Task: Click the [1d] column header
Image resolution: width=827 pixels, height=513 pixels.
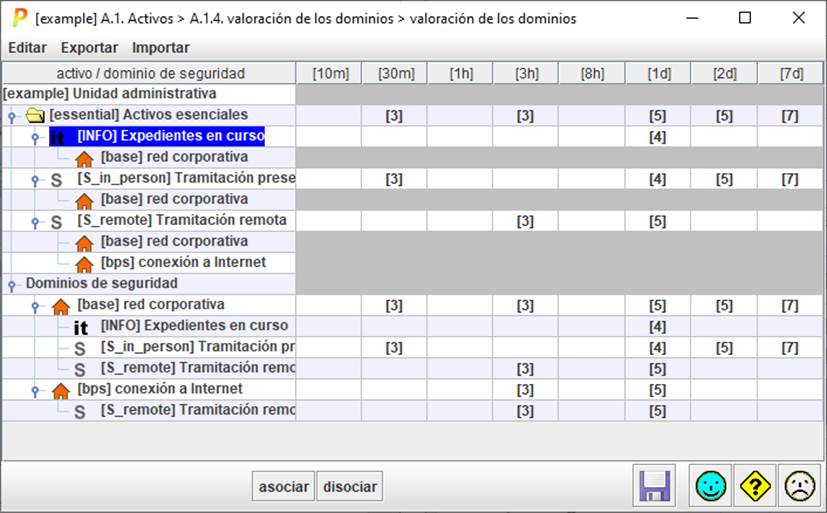Action: tap(657, 73)
